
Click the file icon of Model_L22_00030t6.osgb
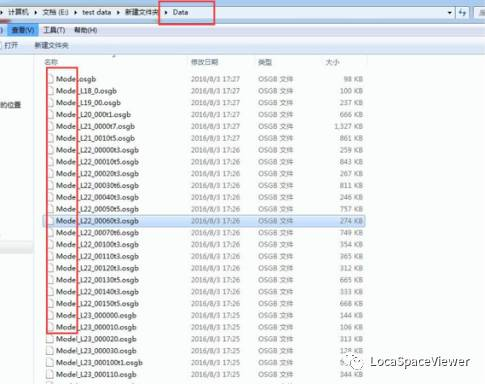click(x=50, y=185)
